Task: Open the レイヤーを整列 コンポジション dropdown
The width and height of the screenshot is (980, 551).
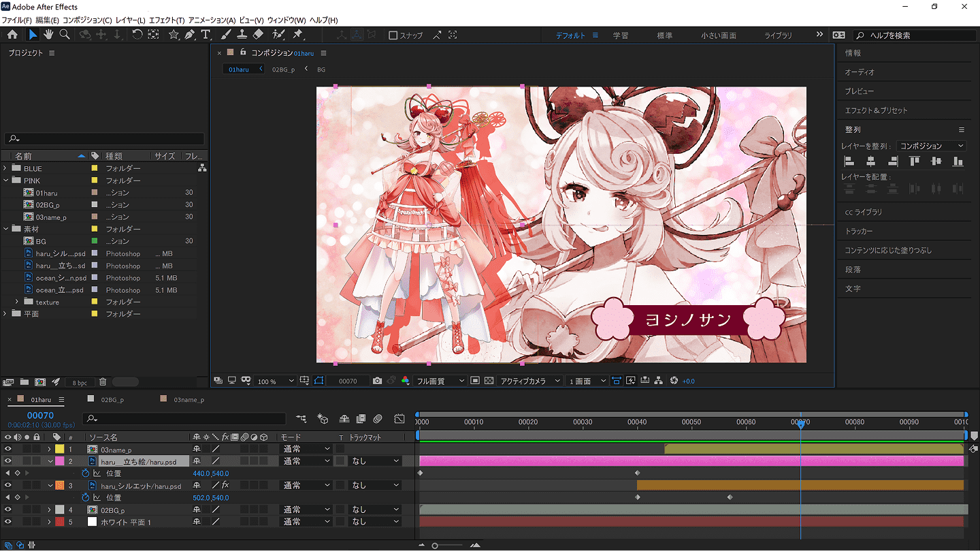Action: click(x=932, y=146)
